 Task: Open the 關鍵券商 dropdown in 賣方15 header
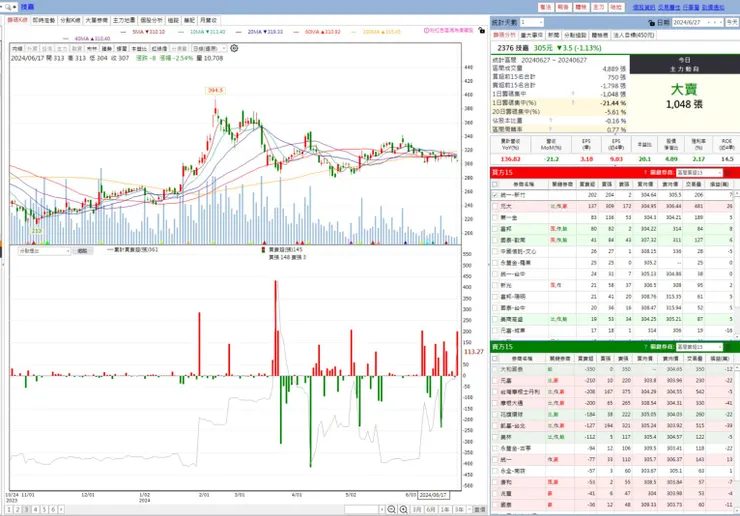tap(699, 347)
